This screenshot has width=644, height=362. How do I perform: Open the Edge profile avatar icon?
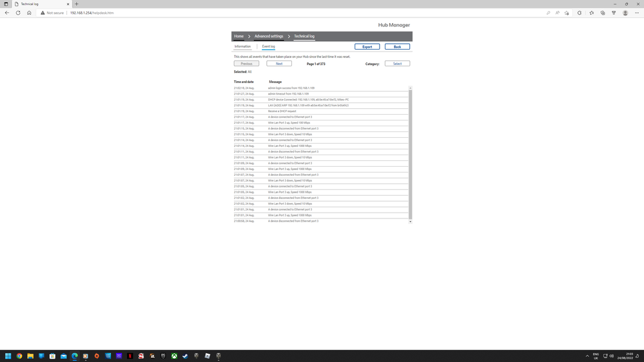tap(625, 13)
